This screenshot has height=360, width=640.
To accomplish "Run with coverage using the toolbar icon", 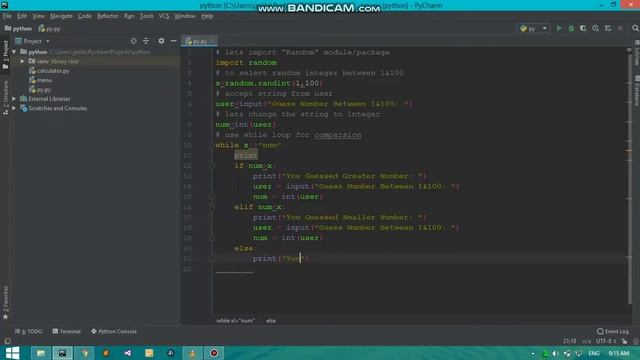I will [583, 28].
